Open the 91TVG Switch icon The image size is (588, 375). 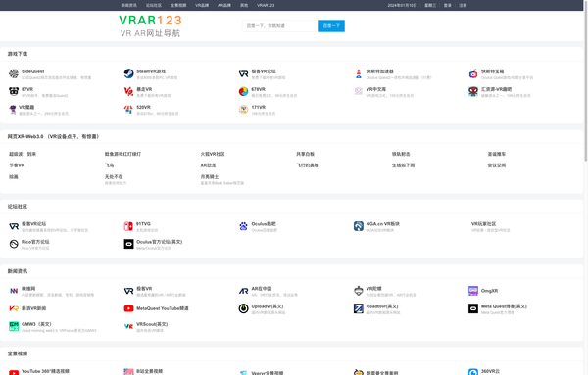pyautogui.click(x=128, y=226)
